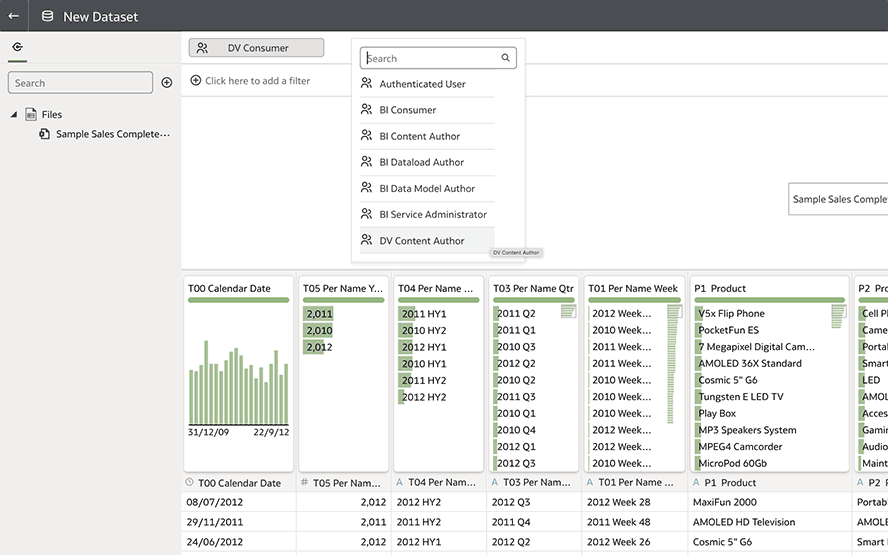Open the connections tab icon in left panel
The image size is (888, 555).
pyautogui.click(x=17, y=47)
